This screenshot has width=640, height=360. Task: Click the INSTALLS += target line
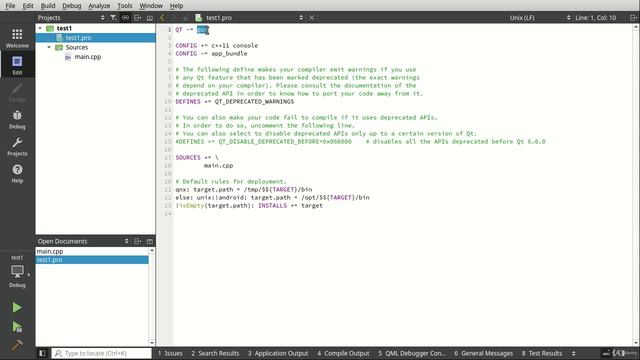tap(249, 206)
